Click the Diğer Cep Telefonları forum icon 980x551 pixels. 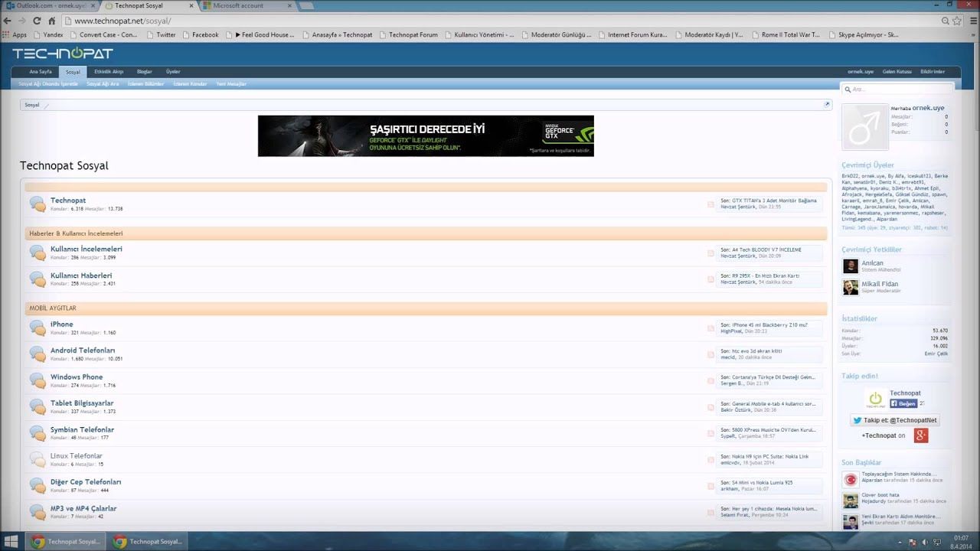[38, 485]
